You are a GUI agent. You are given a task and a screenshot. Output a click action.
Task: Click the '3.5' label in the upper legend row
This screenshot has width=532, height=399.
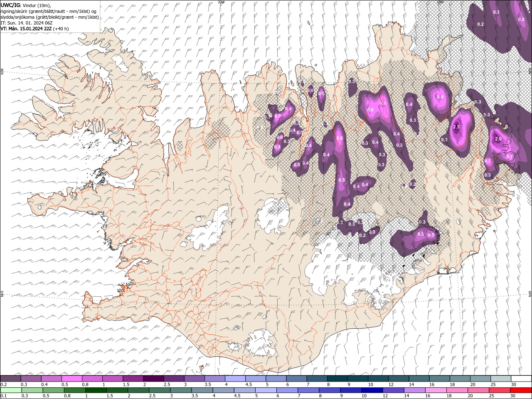[208, 384]
